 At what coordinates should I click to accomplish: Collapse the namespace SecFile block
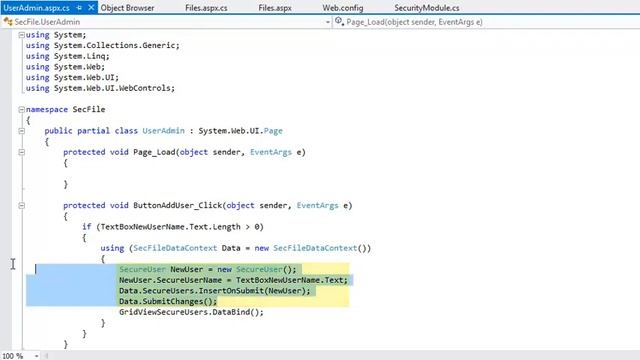[22, 109]
